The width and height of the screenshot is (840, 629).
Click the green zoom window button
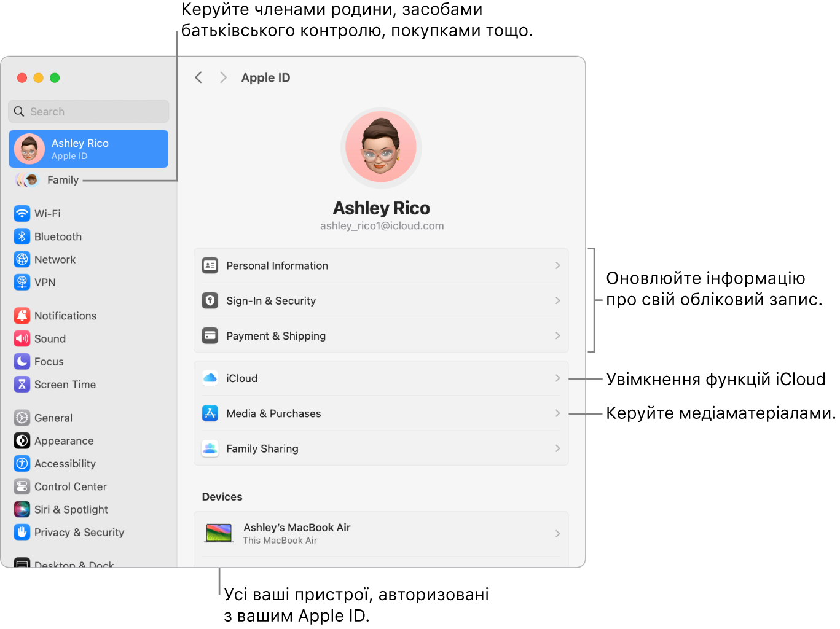pyautogui.click(x=55, y=77)
